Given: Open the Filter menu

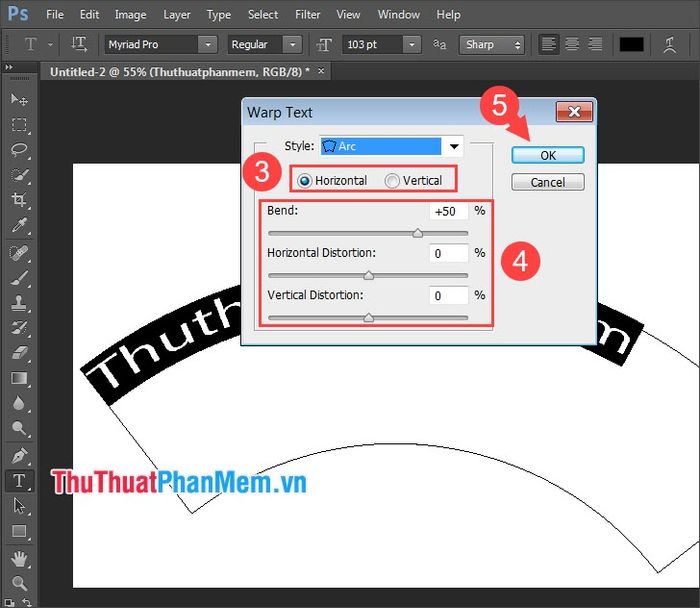Looking at the screenshot, I should click(308, 15).
